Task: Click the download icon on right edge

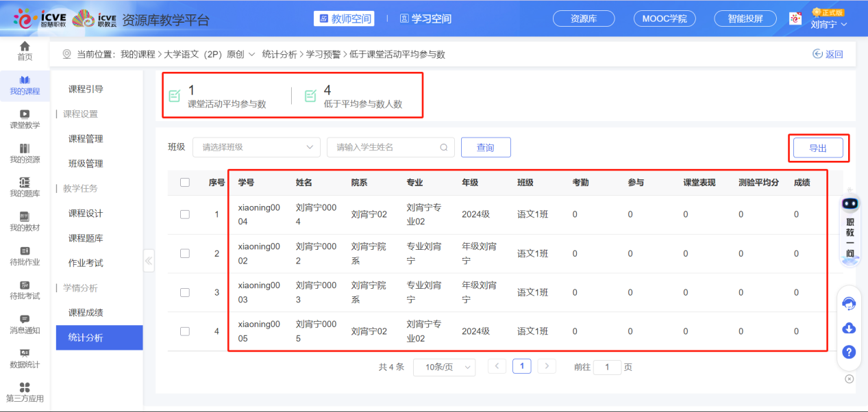Action: pos(849,328)
